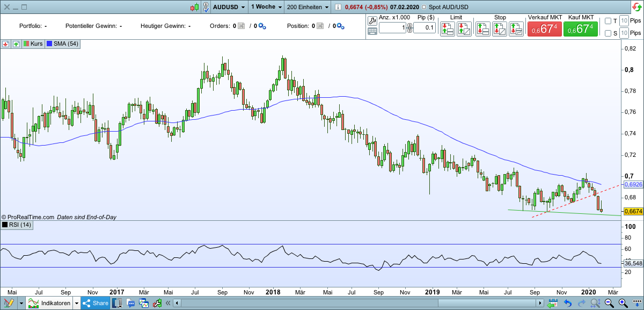Click the Heutiger Gewinn label
This screenshot has width=644, height=310.
pyautogui.click(x=163, y=26)
